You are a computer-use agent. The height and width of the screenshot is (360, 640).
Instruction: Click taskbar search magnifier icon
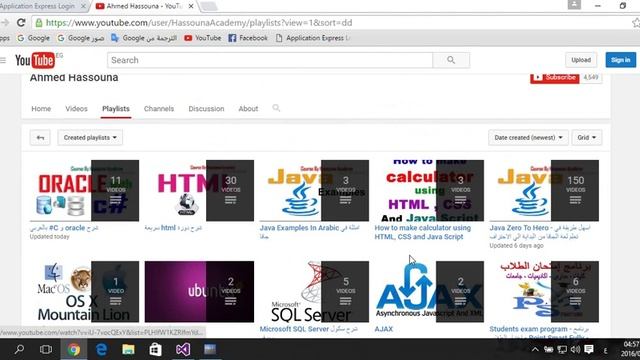point(19,349)
